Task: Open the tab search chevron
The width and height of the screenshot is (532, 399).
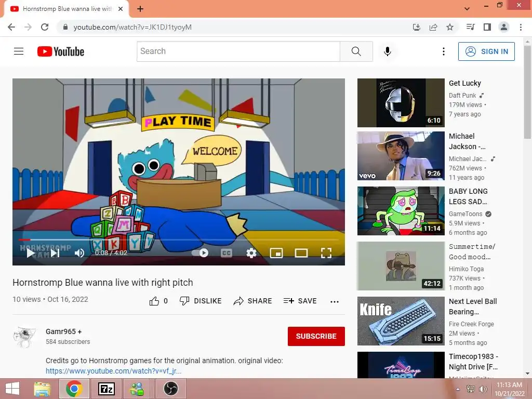Action: pyautogui.click(x=467, y=9)
